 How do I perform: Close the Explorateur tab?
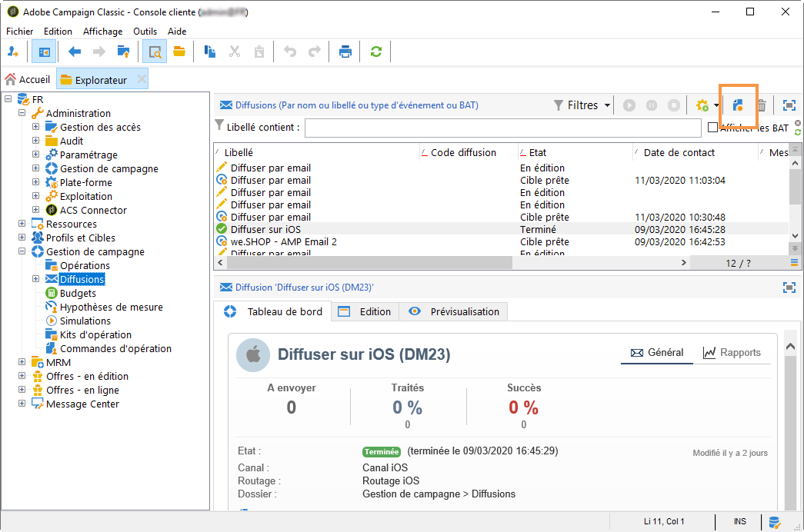click(x=142, y=79)
